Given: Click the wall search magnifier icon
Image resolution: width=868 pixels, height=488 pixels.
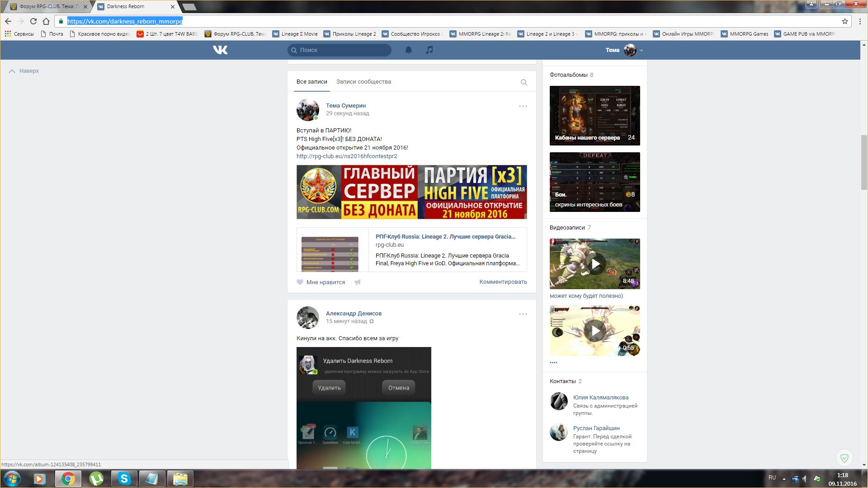Looking at the screenshot, I should tap(524, 82).
